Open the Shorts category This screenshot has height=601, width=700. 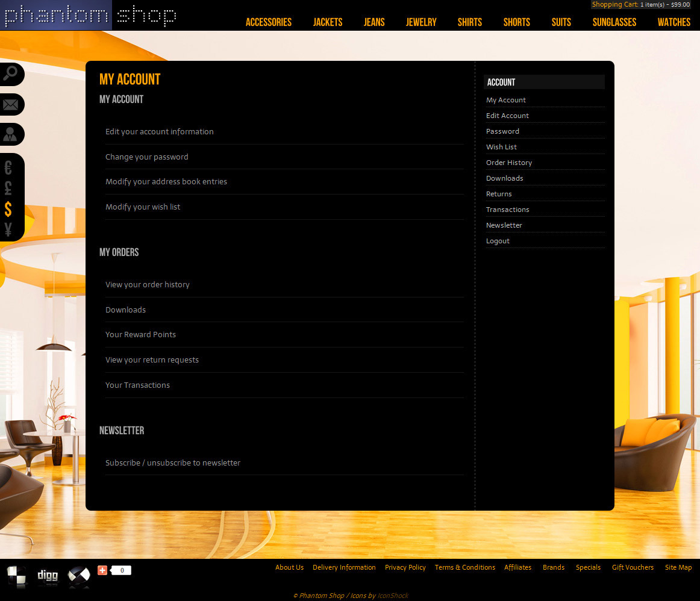point(516,22)
